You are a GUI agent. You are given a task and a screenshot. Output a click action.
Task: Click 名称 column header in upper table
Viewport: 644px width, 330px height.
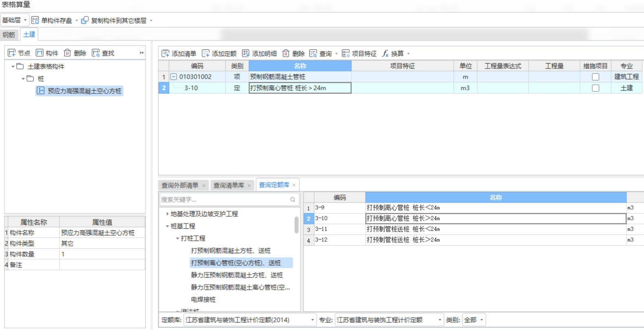coord(300,66)
